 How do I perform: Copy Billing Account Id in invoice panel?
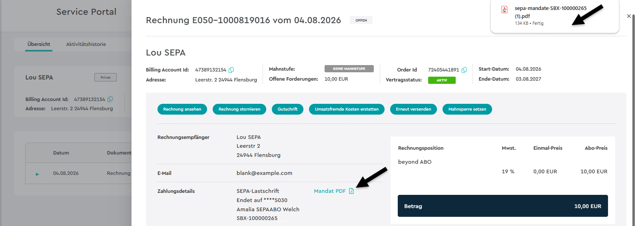231,70
